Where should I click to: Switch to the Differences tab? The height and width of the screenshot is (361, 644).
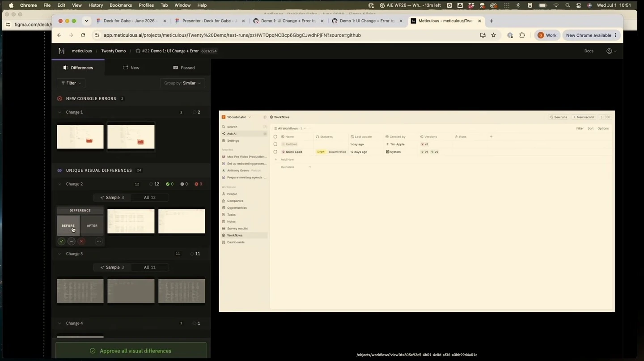pyautogui.click(x=78, y=68)
